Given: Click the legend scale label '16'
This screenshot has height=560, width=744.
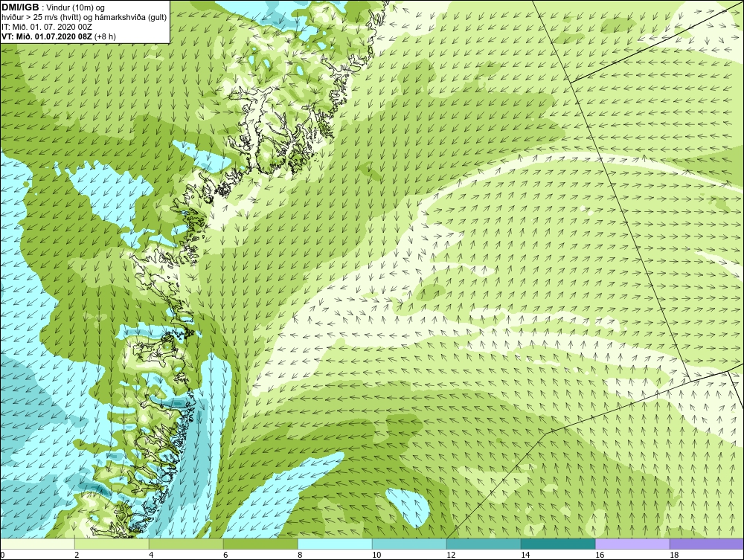Looking at the screenshot, I should click(599, 555).
